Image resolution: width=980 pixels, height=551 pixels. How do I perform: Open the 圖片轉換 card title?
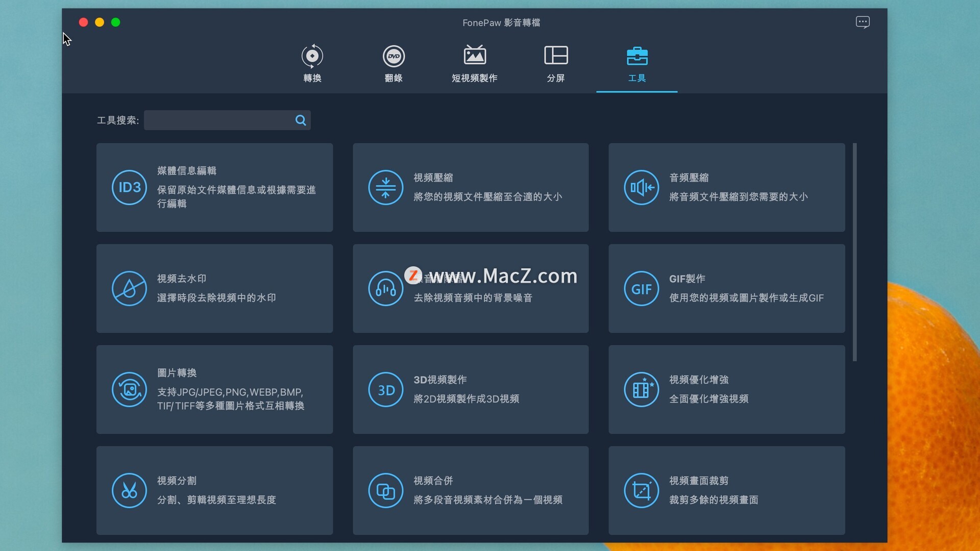coord(177,373)
